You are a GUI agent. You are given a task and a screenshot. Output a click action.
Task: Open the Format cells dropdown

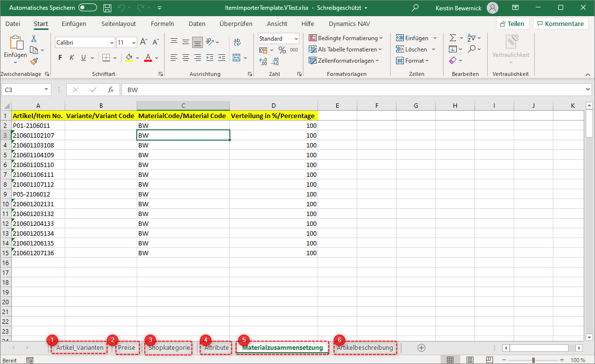pyautogui.click(x=412, y=60)
